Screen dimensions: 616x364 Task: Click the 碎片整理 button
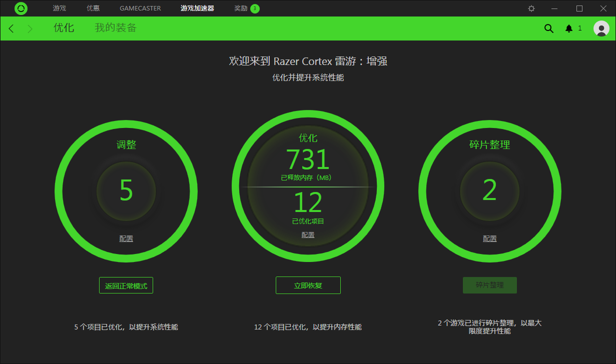[490, 285]
